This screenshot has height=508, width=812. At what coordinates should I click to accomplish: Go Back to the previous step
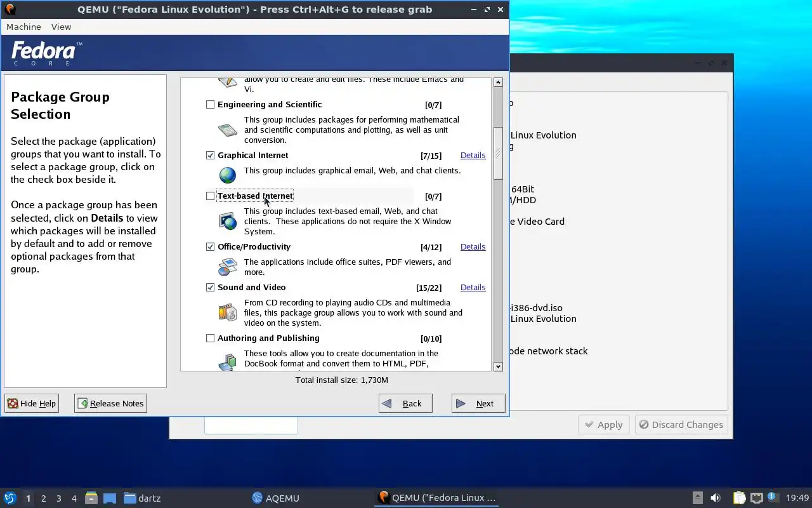(x=405, y=403)
